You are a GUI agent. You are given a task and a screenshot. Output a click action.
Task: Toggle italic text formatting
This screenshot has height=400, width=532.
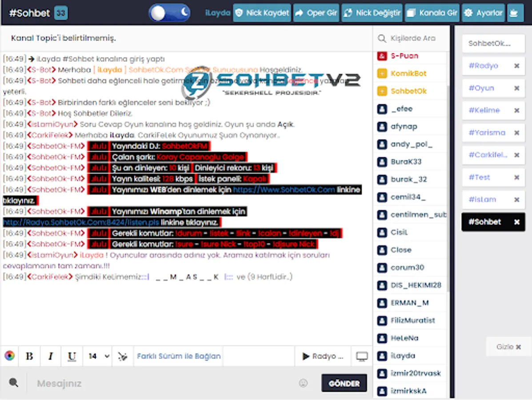(51, 356)
